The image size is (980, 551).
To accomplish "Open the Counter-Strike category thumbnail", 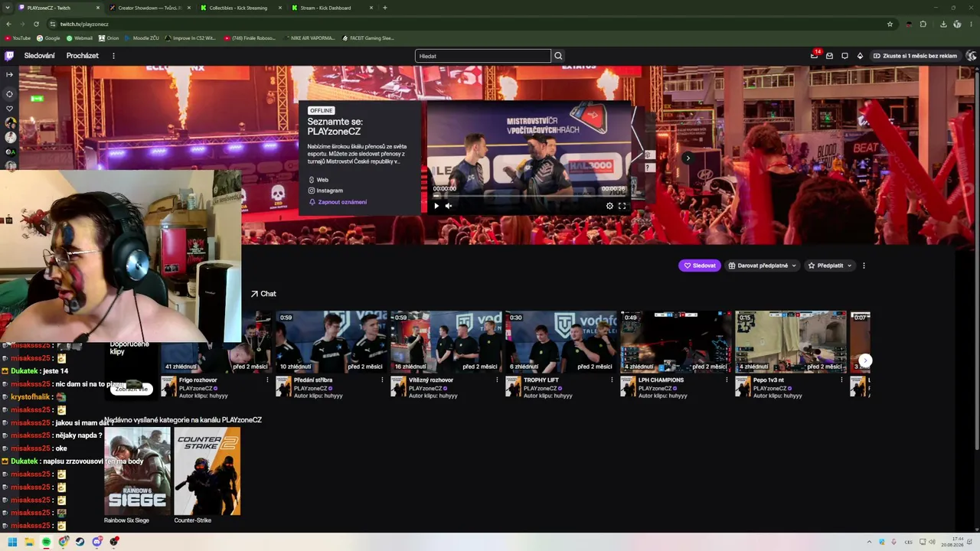I will click(x=207, y=471).
